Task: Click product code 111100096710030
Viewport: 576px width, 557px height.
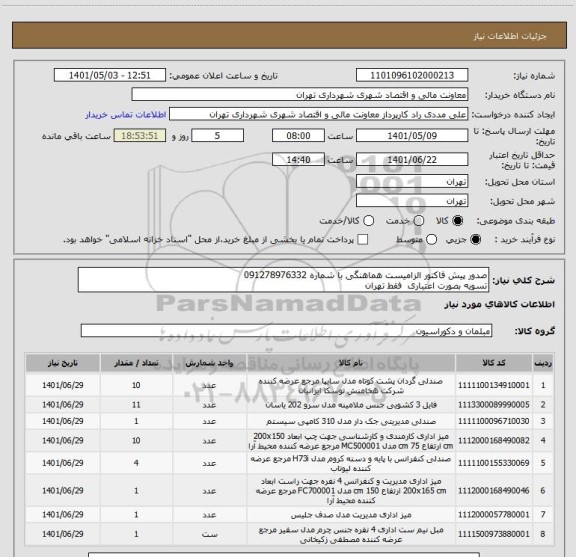Action: 494,421
